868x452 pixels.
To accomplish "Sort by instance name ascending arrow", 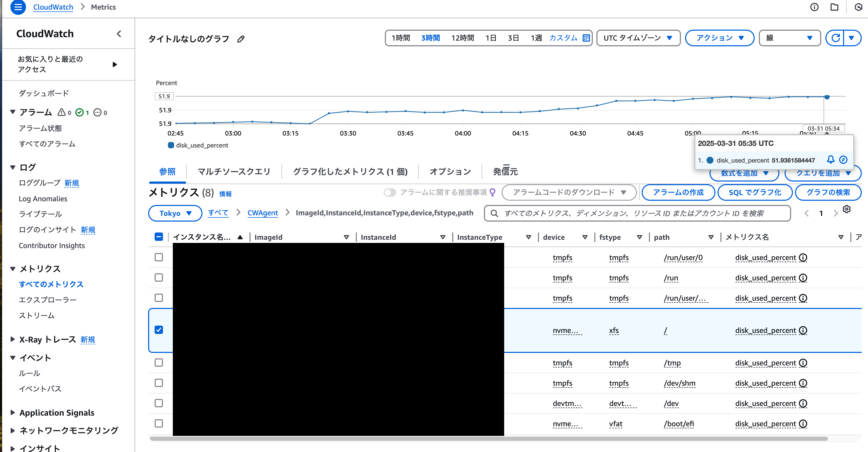I will click(240, 237).
